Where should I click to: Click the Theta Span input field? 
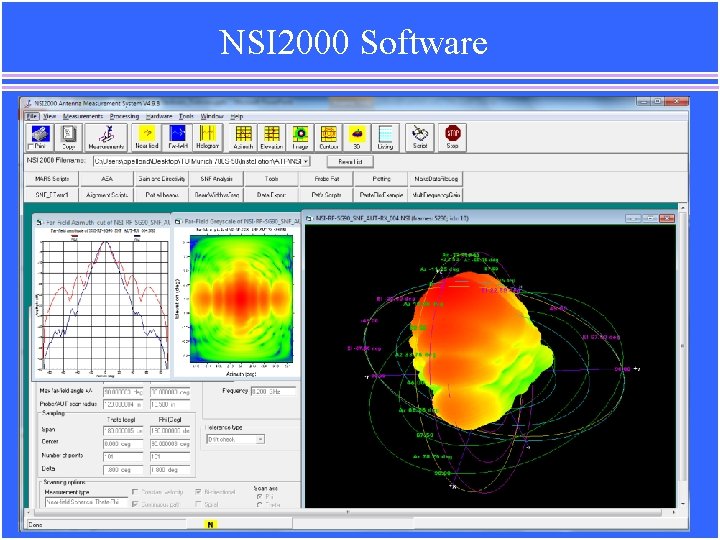[x=123, y=431]
